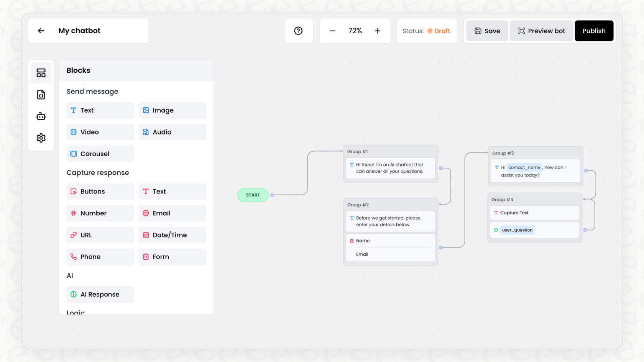Zoom in with the plus button

pos(378,31)
